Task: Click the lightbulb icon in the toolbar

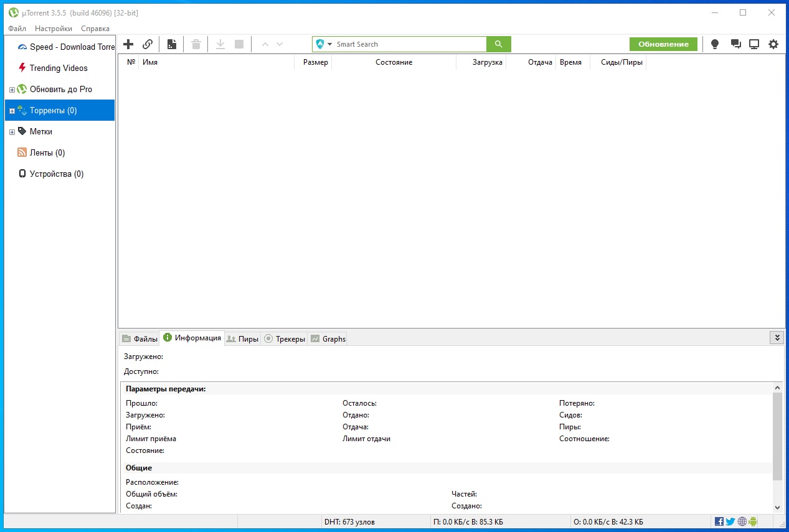Action: click(x=715, y=44)
